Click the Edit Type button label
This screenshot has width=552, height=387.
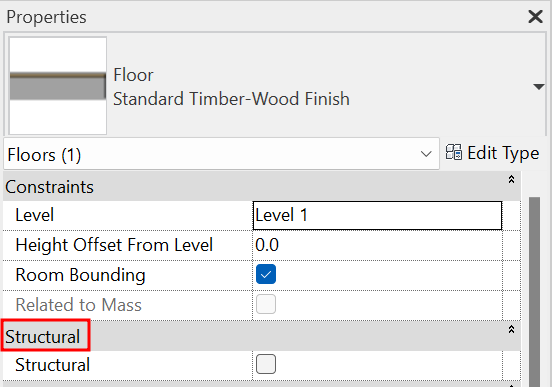point(503,153)
